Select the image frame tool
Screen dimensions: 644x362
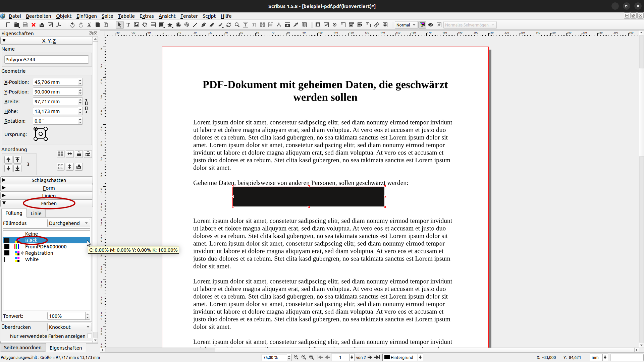[137, 25]
